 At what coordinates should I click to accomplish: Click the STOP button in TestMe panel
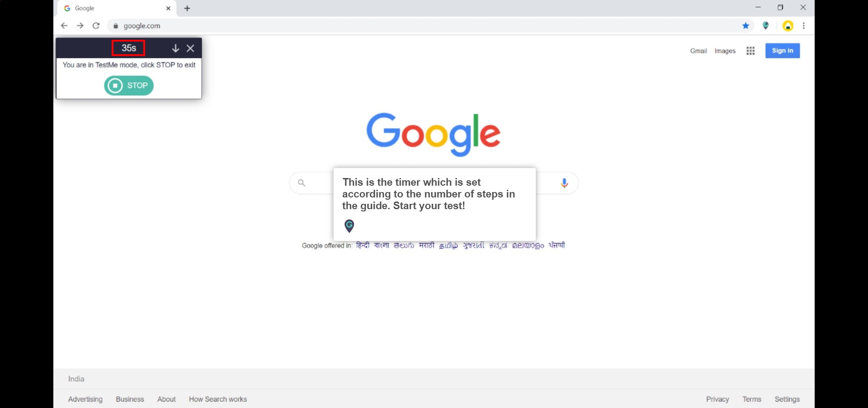pos(129,85)
